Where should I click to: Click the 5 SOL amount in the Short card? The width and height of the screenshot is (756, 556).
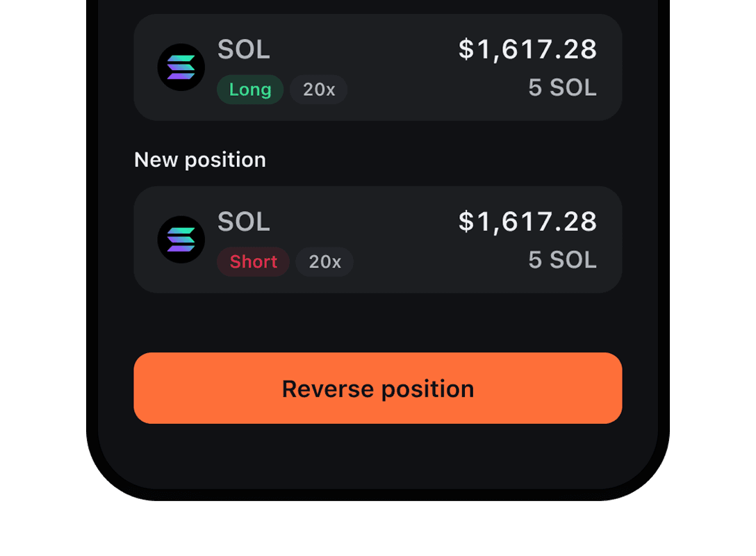tap(562, 260)
